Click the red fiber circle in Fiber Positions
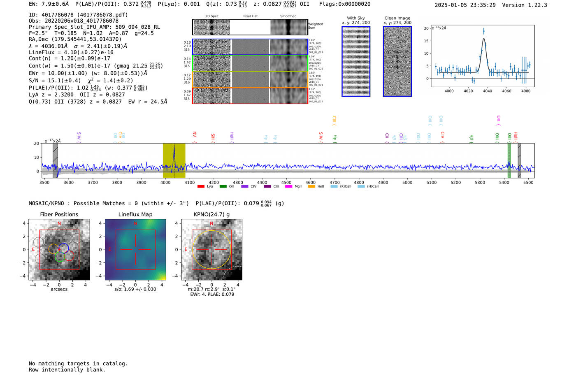Screen dimensions: 576x392 (69, 256)
